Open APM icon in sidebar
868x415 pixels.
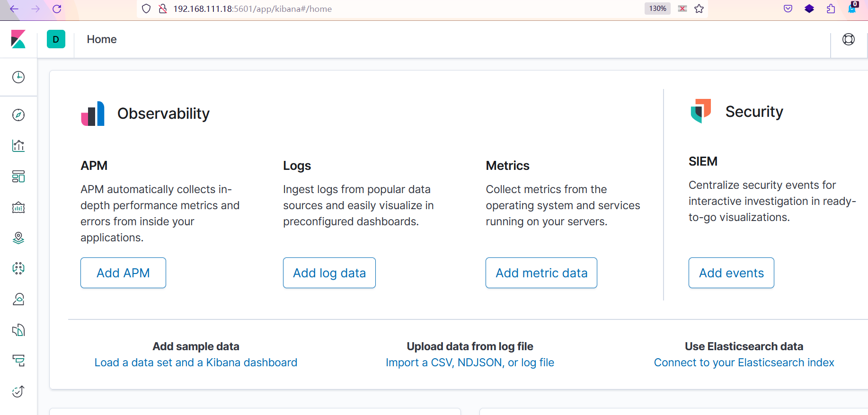point(18,361)
